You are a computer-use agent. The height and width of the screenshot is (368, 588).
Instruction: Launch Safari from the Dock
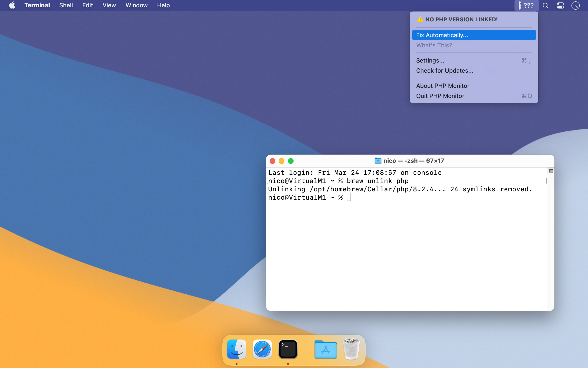point(262,349)
